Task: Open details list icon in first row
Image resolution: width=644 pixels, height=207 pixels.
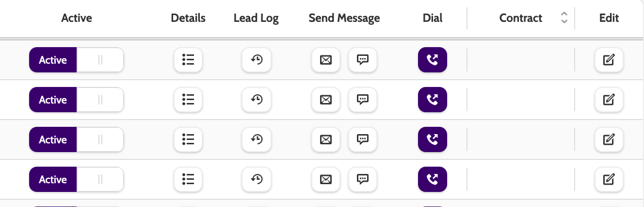Action: [x=188, y=60]
